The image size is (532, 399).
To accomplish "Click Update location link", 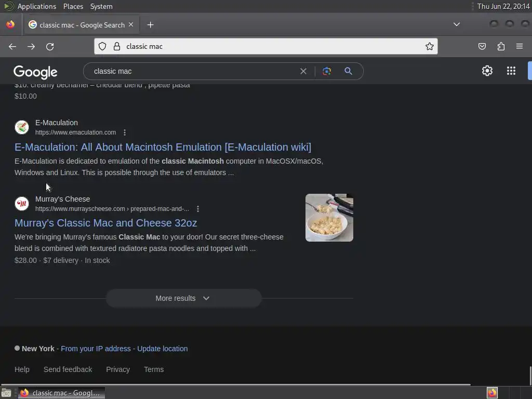I will pos(163,349).
